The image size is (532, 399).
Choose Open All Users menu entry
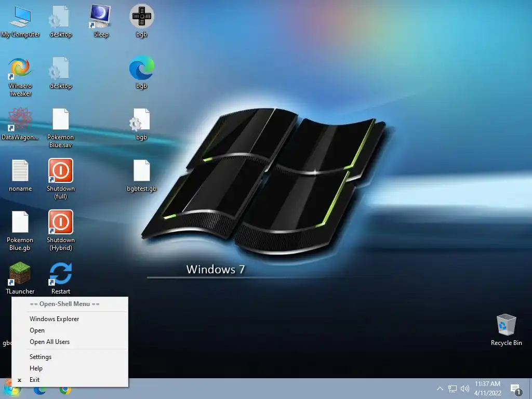coord(70,342)
